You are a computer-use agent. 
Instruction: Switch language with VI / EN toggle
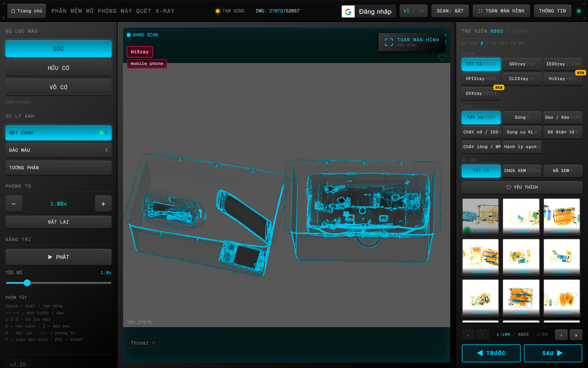pos(413,11)
